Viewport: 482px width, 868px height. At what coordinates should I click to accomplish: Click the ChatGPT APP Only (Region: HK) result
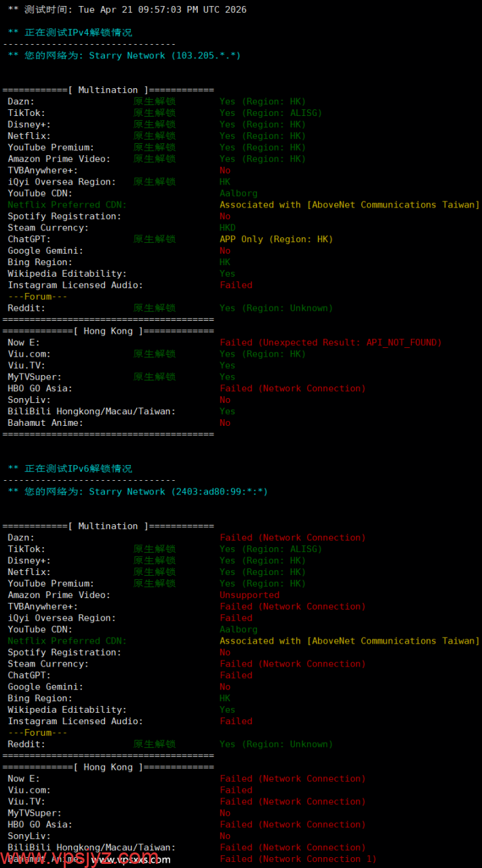click(276, 239)
